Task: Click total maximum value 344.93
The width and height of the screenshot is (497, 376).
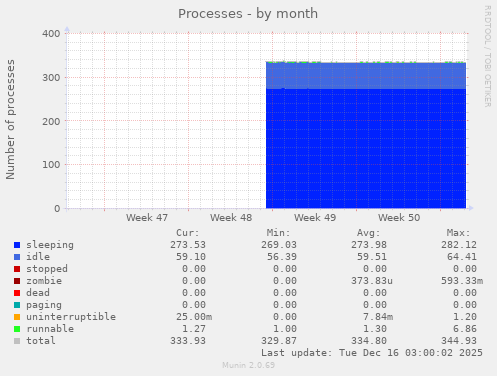Action: point(459,341)
